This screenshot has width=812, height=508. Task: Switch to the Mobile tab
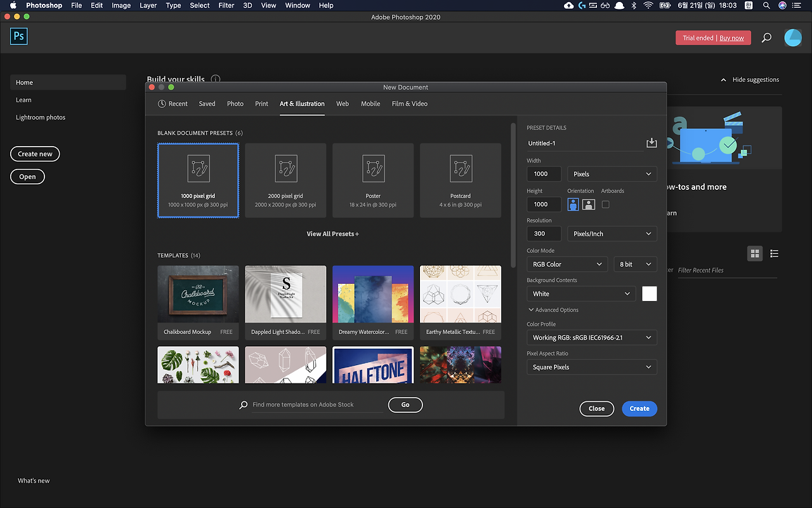coord(370,104)
